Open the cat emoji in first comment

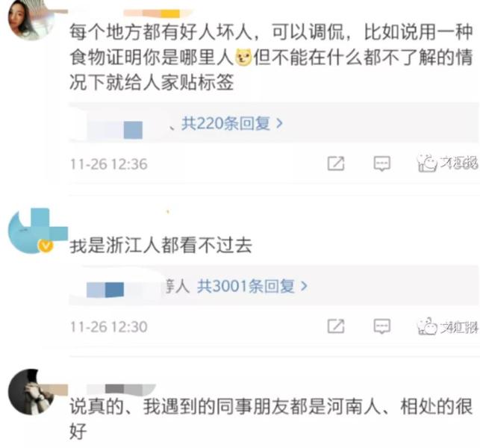[243, 57]
